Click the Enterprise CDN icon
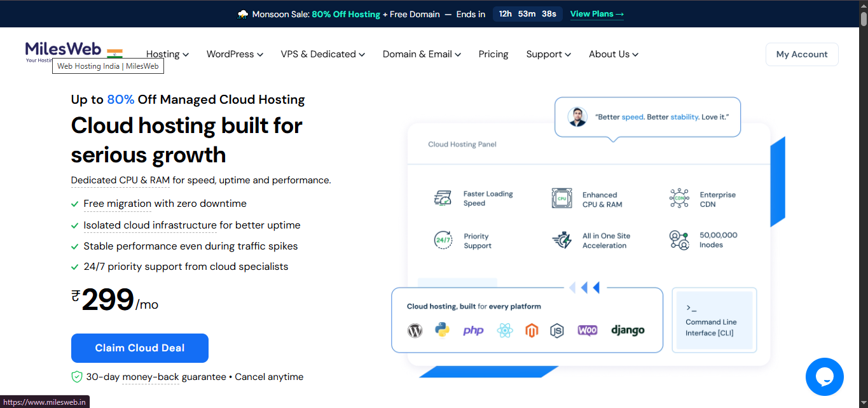The height and width of the screenshot is (408, 868). tap(679, 199)
